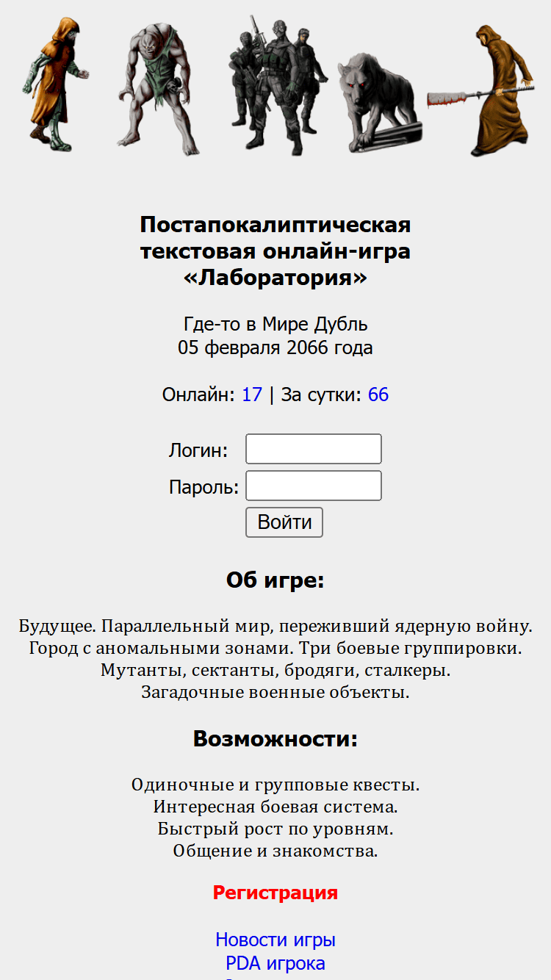Screen dimensions: 551x980
Task: Click the date 05 февраля 2066 года
Action: 275,347
